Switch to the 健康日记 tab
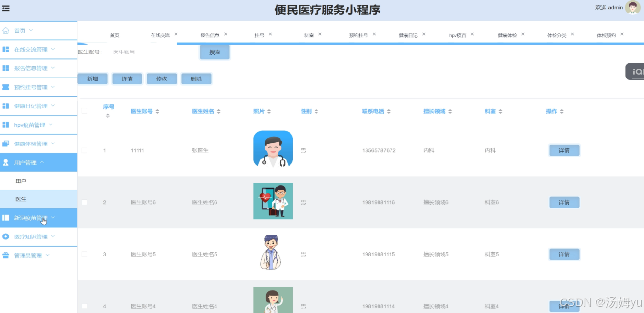 click(408, 36)
